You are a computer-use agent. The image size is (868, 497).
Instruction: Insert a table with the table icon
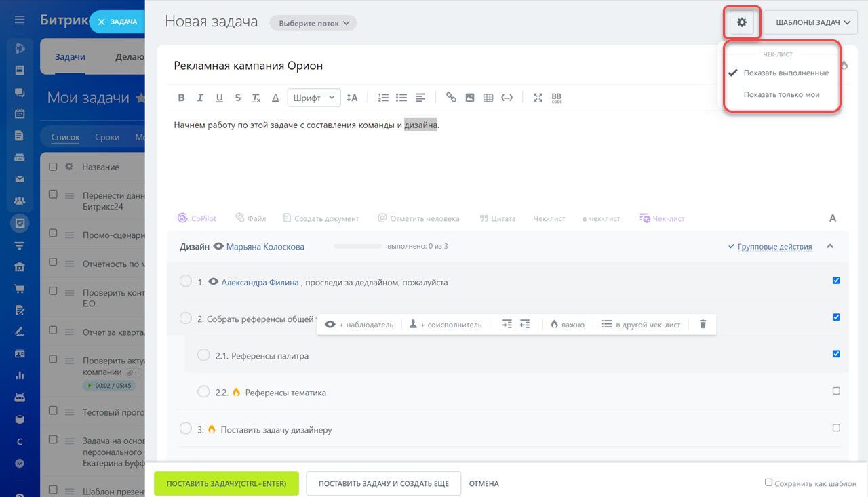(x=488, y=98)
